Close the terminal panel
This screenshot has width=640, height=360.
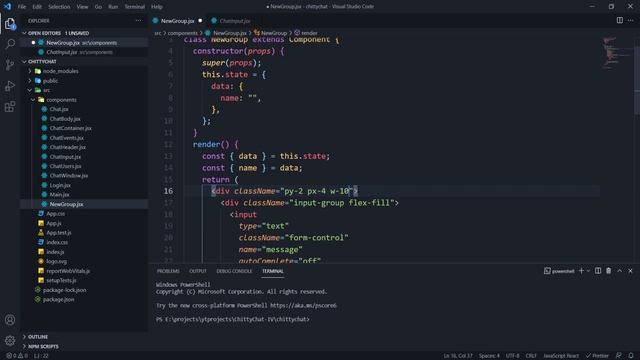tap(630, 271)
